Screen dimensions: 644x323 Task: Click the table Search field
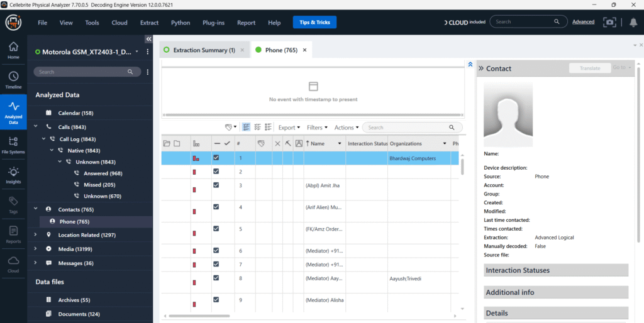coord(412,128)
